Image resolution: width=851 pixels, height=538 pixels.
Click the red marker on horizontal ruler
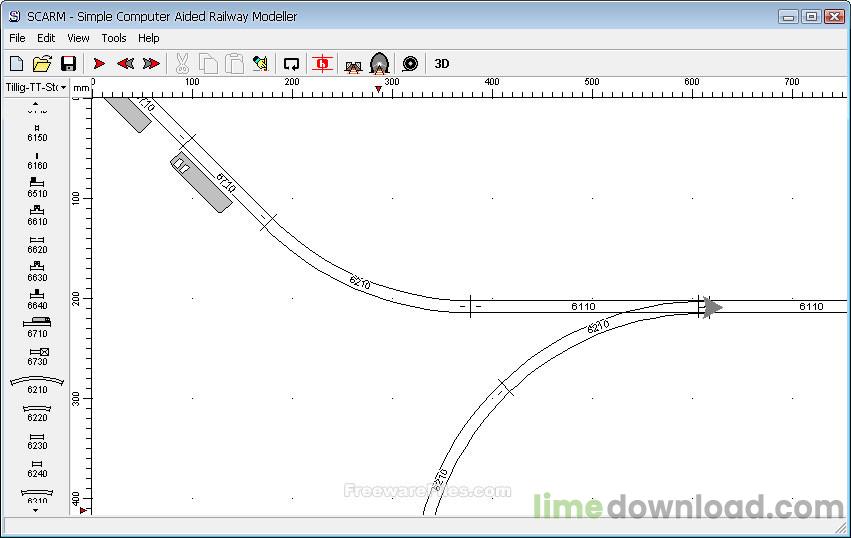[x=378, y=90]
